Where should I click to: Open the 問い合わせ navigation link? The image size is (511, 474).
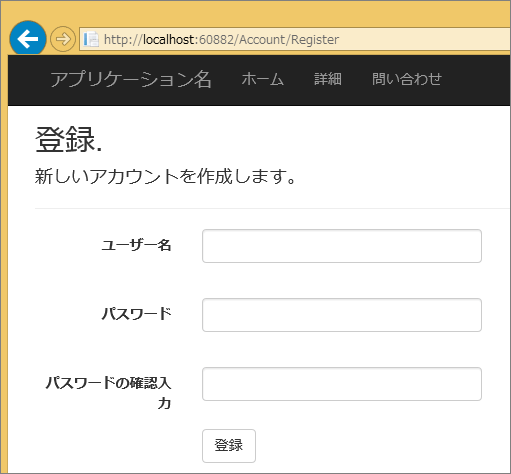[407, 79]
